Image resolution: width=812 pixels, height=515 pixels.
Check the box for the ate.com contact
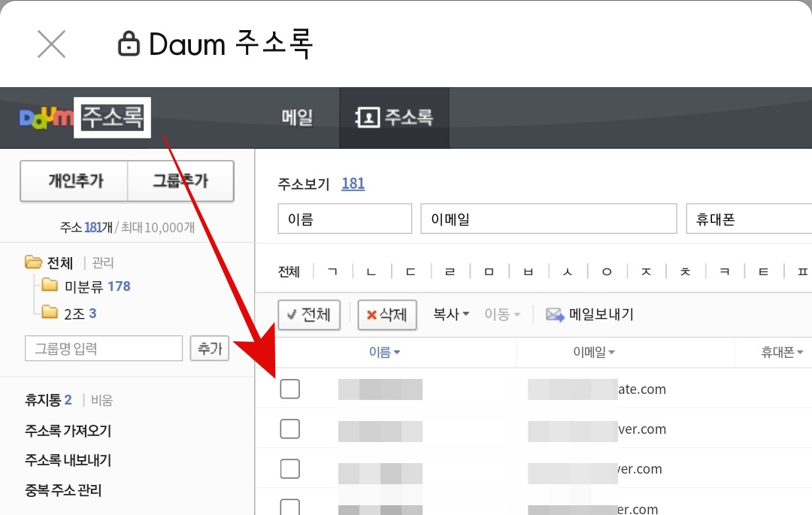pos(290,389)
